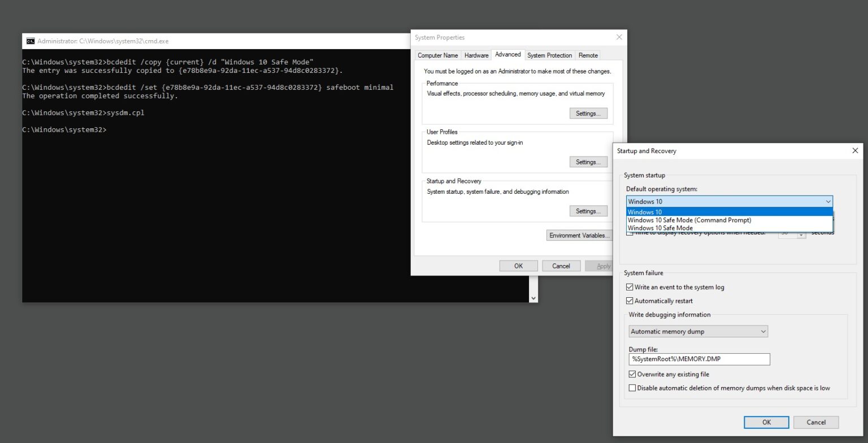The width and height of the screenshot is (868, 443).
Task: Open Performance Settings
Action: (588, 113)
